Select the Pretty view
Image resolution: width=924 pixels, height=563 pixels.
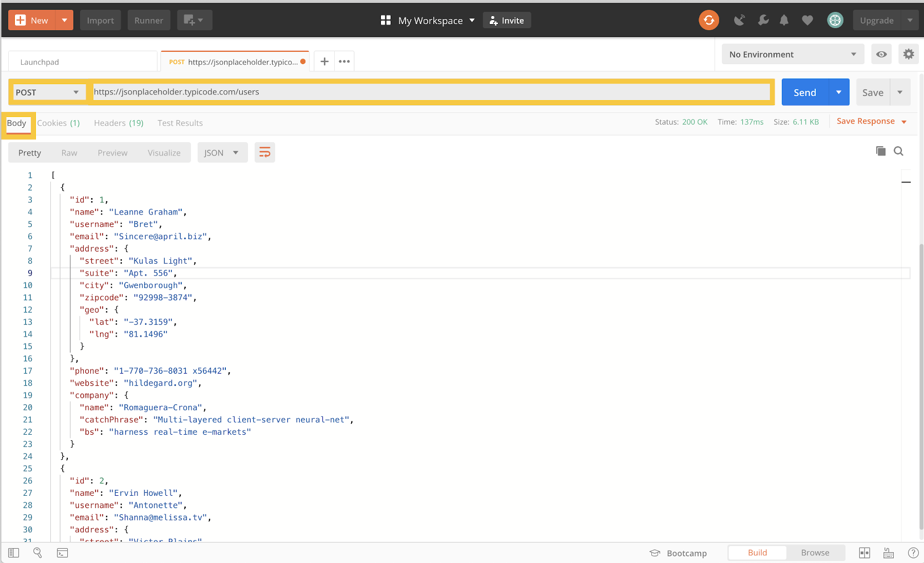[x=30, y=153]
